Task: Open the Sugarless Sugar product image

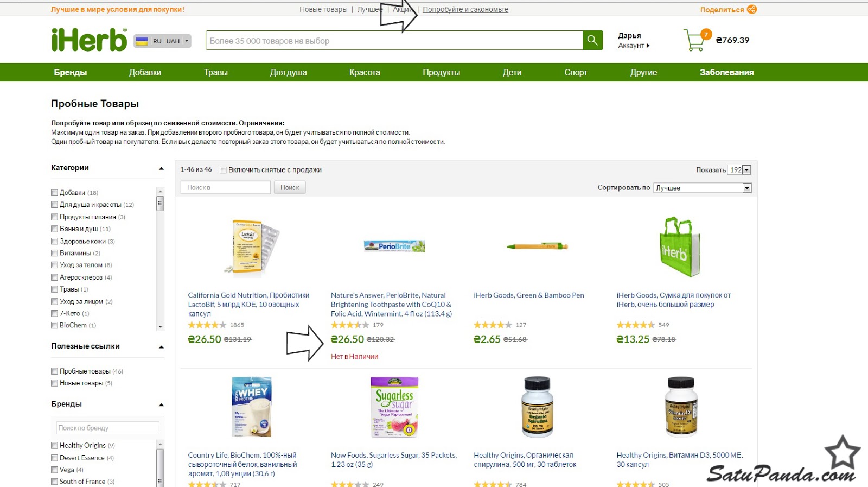Action: [x=394, y=407]
